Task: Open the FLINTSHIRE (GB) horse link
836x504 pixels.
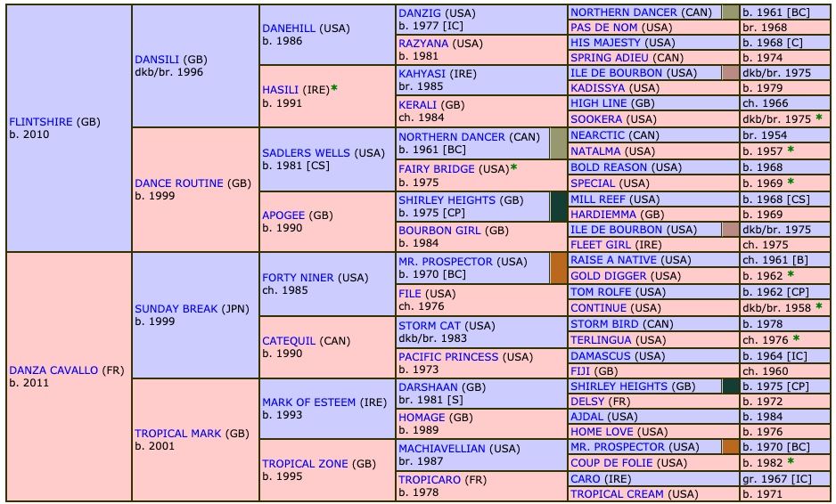Action: (x=40, y=122)
